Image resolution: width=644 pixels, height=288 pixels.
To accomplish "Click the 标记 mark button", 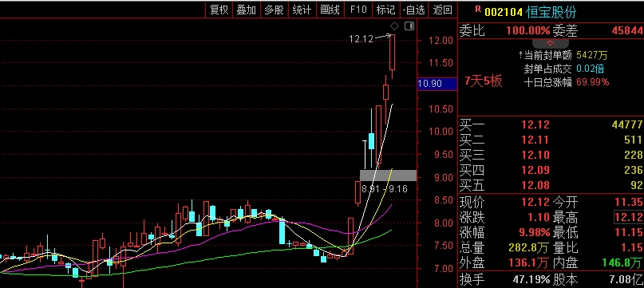I will tap(385, 10).
